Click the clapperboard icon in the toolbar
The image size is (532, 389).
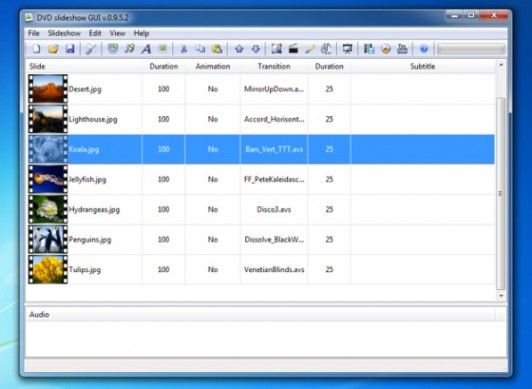[293, 49]
